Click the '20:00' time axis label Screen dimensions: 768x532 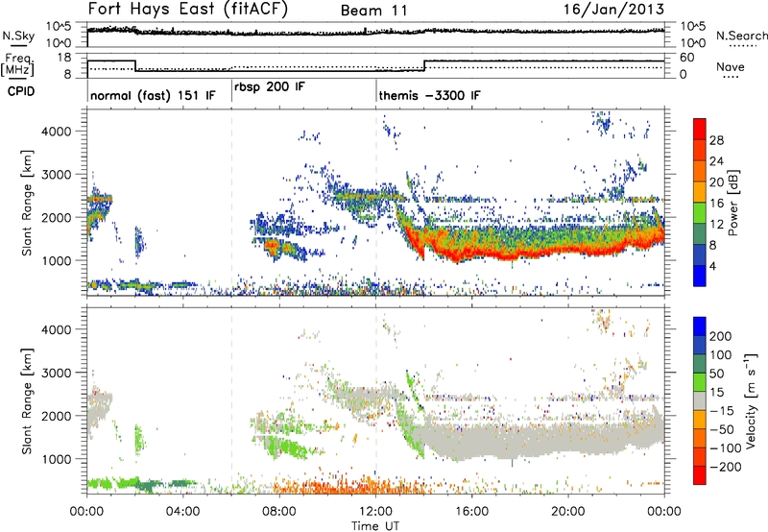point(568,512)
